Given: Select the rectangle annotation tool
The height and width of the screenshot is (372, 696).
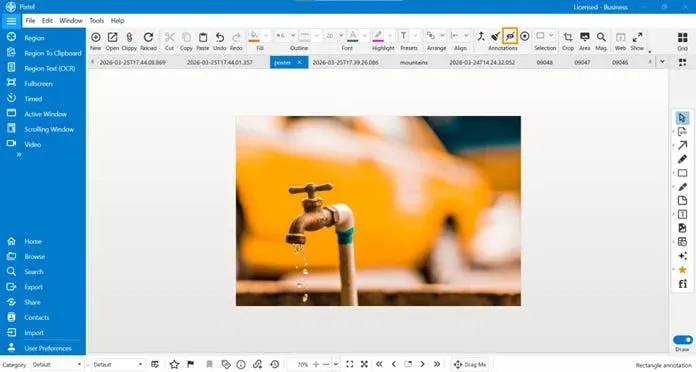Looking at the screenshot, I should click(x=682, y=173).
